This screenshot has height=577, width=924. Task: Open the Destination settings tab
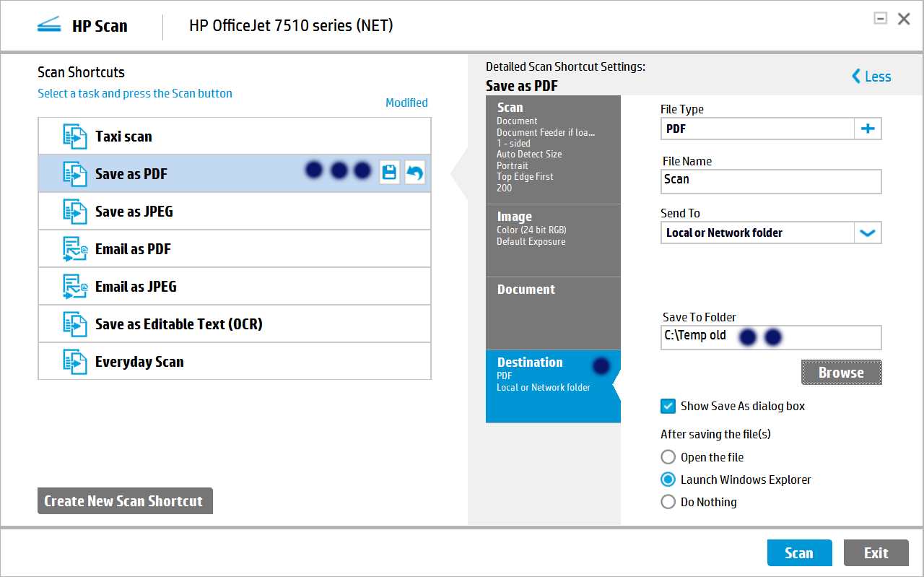[x=553, y=386]
